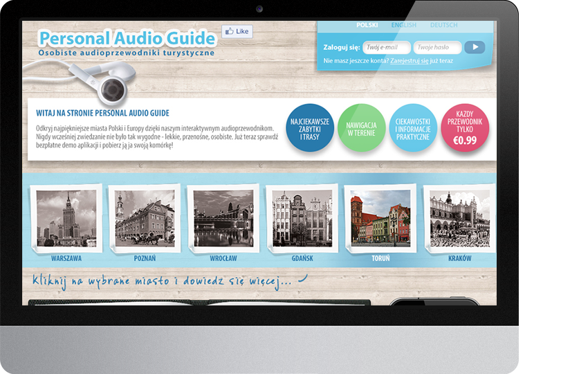Select the 'Ciekawostki i informacje praktyczne' circle

point(412,128)
